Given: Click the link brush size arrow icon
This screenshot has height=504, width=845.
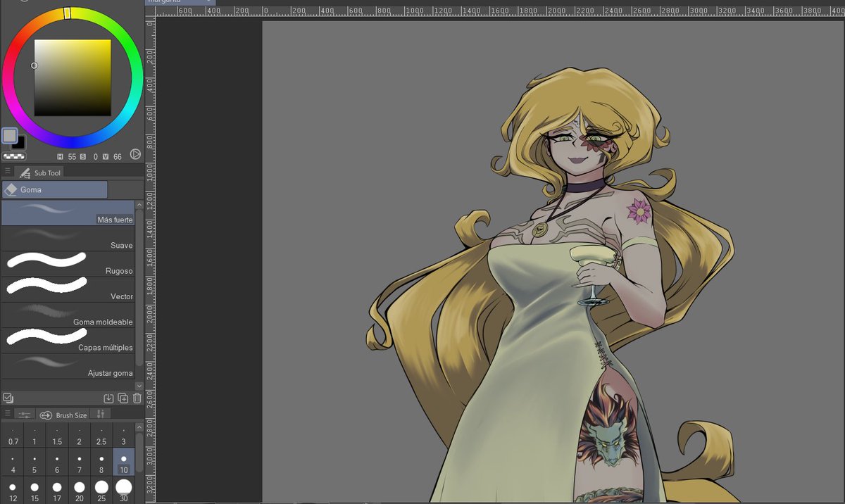Looking at the screenshot, I should click(x=44, y=414).
